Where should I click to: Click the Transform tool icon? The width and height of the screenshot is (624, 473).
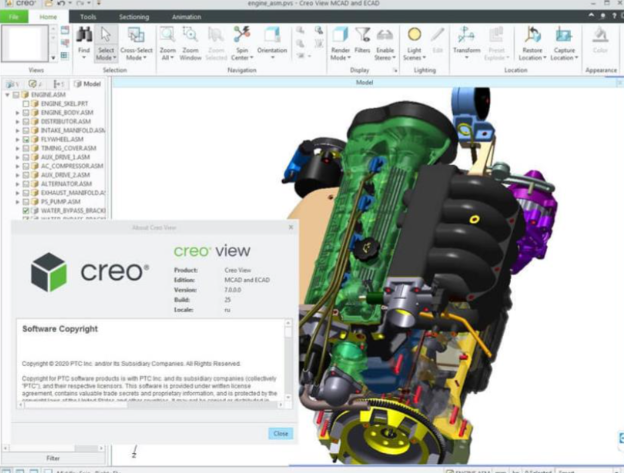click(466, 39)
